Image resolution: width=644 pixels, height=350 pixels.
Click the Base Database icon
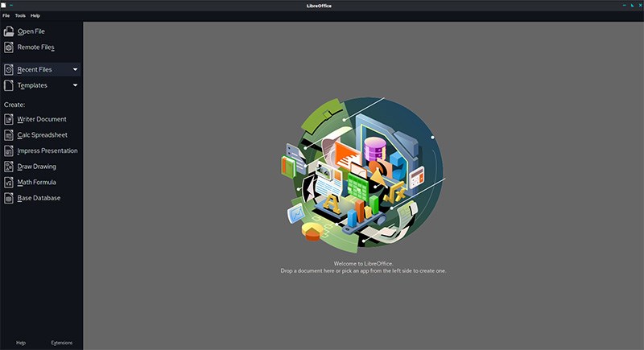pyautogui.click(x=9, y=198)
